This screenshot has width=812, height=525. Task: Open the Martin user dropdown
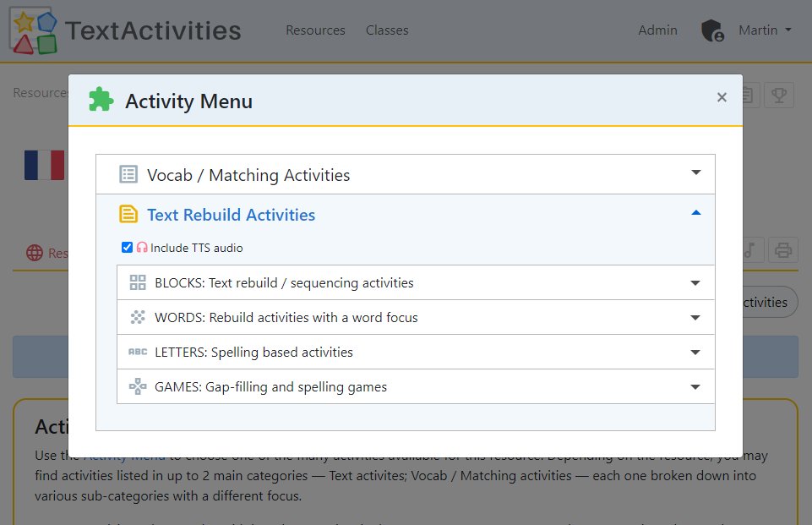tap(765, 30)
